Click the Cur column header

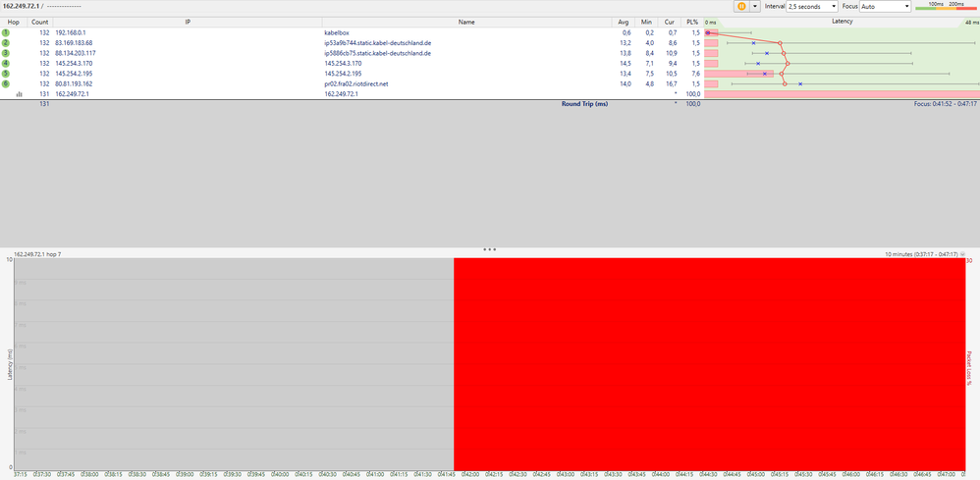(x=669, y=22)
